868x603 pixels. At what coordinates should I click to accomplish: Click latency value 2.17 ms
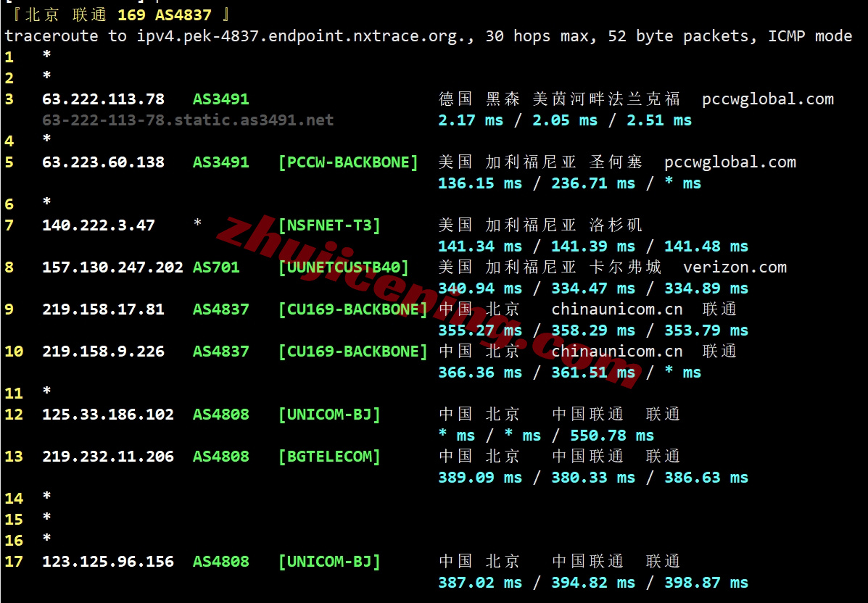click(471, 120)
